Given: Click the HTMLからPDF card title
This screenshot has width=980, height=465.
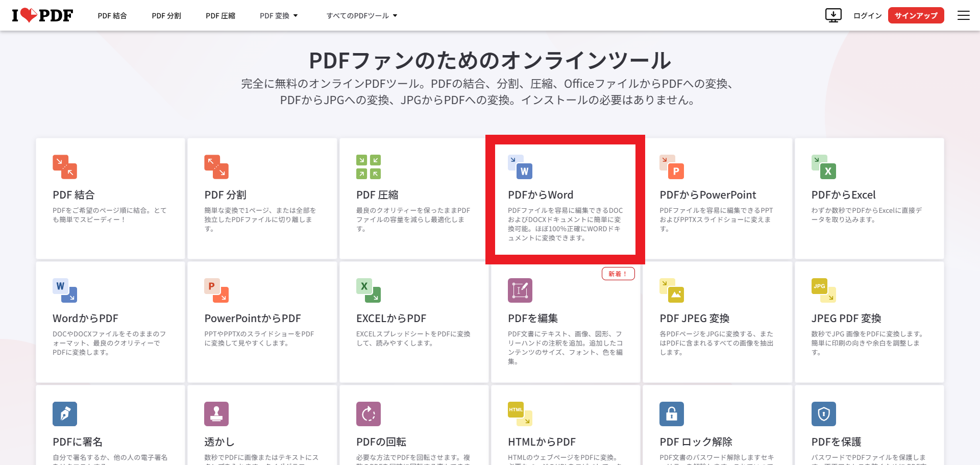Looking at the screenshot, I should pyautogui.click(x=542, y=442).
